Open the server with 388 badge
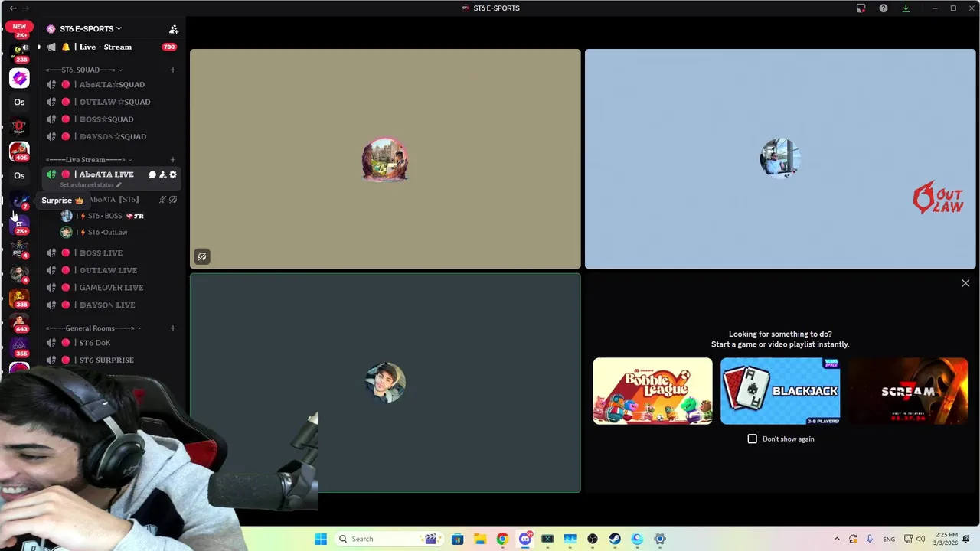980x551 pixels. coord(19,297)
